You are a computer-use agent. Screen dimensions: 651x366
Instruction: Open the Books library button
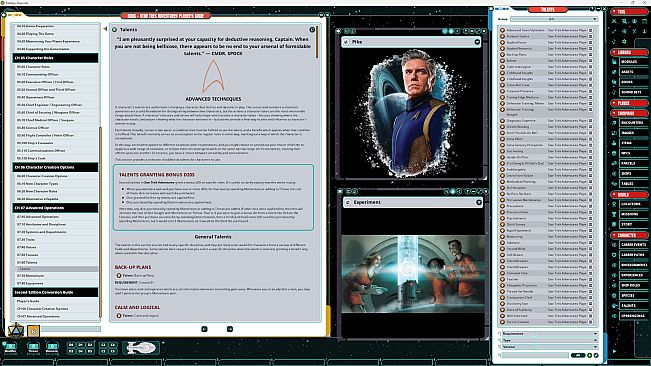click(633, 82)
